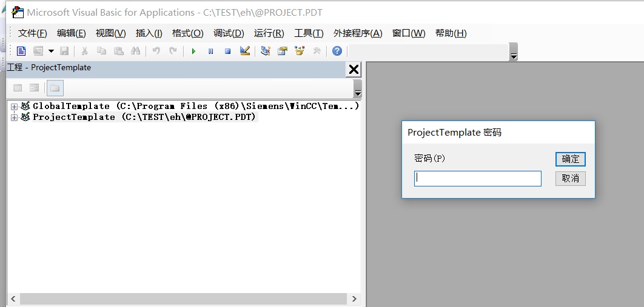This screenshot has height=307, width=644.
Task: Close the 工程 project explorer panel
Action: [x=354, y=70]
